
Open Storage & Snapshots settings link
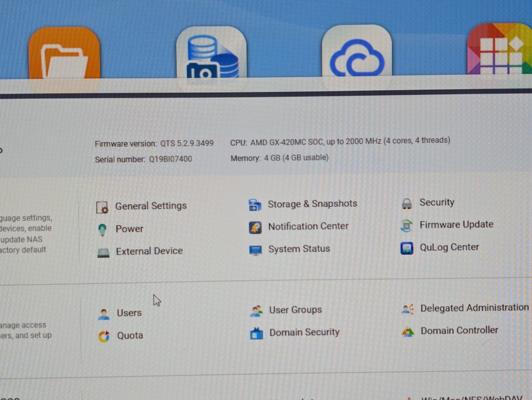click(x=312, y=204)
